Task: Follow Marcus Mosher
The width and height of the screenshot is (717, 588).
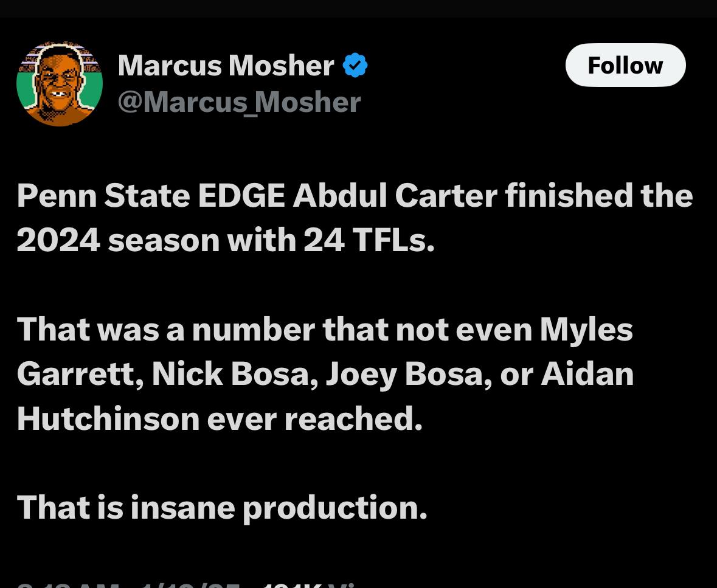Action: coord(626,65)
